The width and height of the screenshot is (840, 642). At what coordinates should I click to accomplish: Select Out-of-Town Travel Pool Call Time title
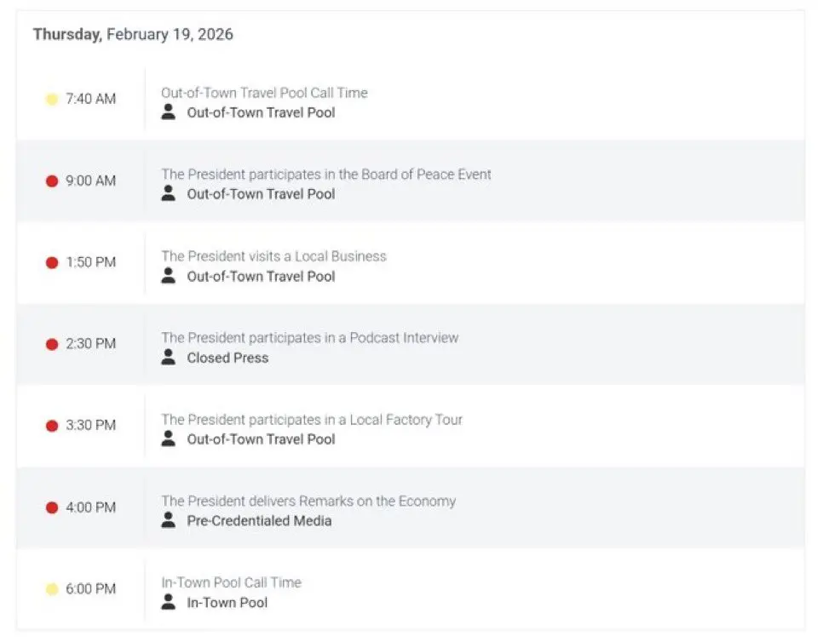[x=264, y=93]
